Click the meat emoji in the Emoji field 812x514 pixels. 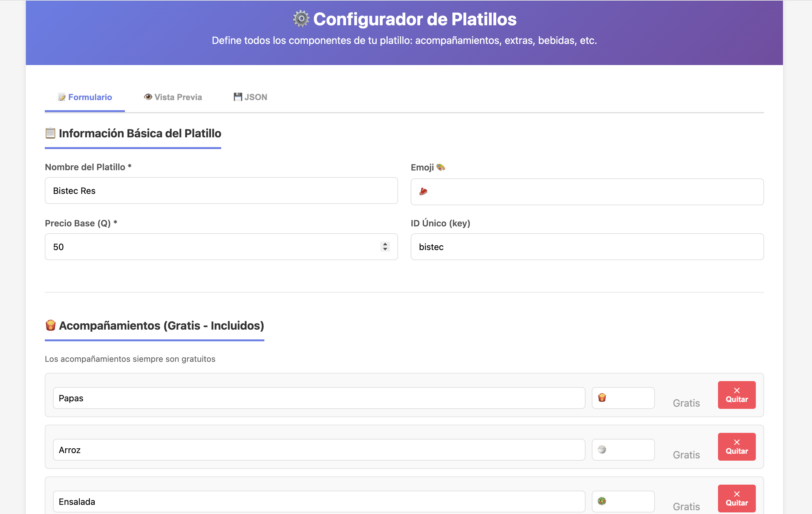[423, 191]
